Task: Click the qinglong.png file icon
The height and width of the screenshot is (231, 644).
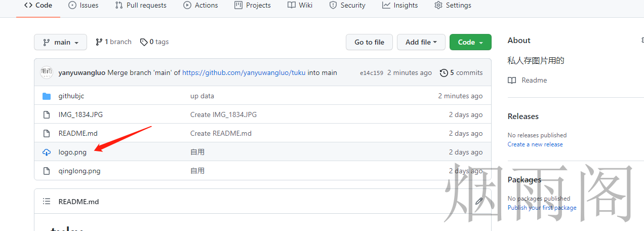Action: tap(47, 171)
